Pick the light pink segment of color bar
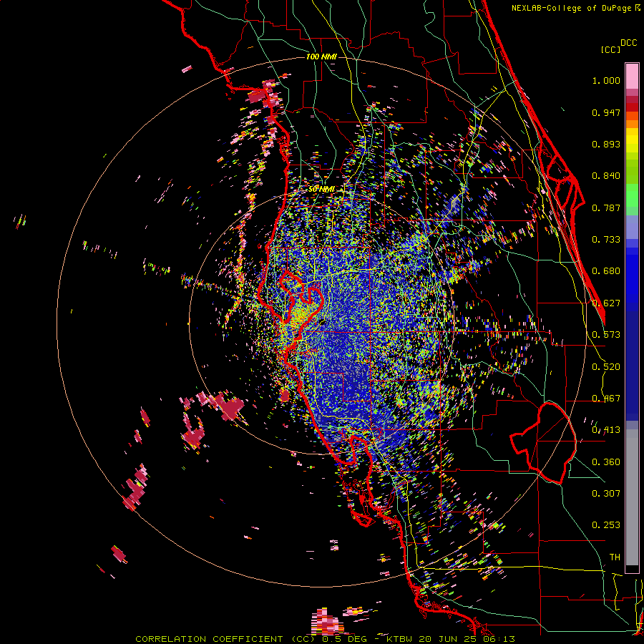The height and width of the screenshot is (644, 644). click(632, 77)
